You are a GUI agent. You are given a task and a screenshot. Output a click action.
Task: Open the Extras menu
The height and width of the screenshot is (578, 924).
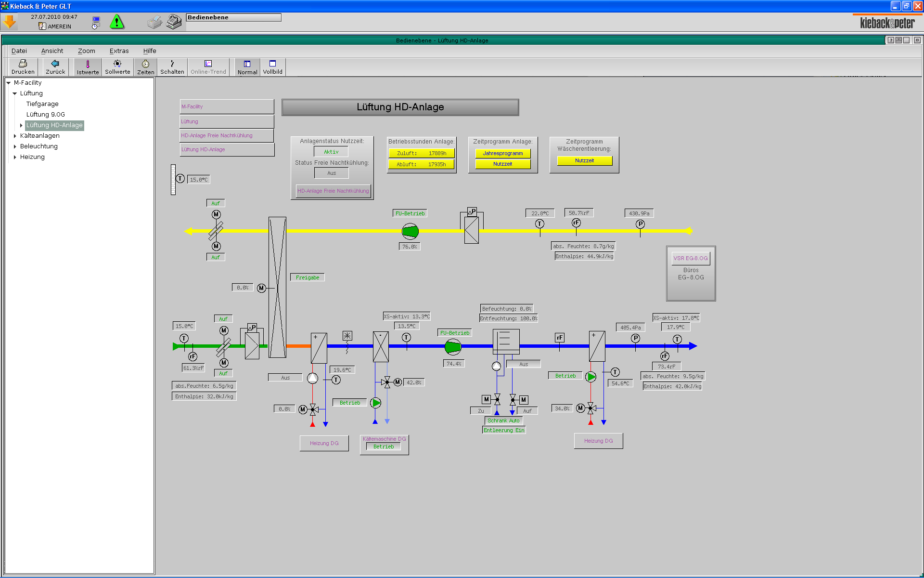119,51
